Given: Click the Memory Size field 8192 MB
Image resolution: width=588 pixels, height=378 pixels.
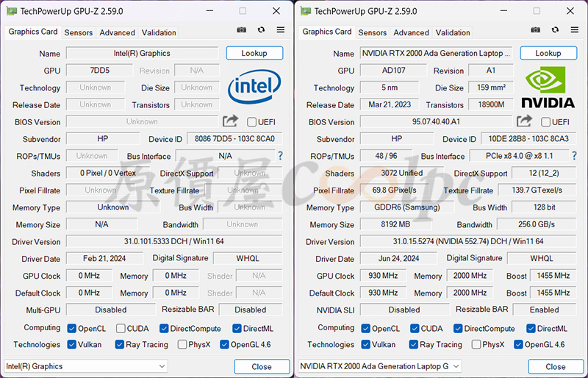Looking at the screenshot, I should 395,224.
